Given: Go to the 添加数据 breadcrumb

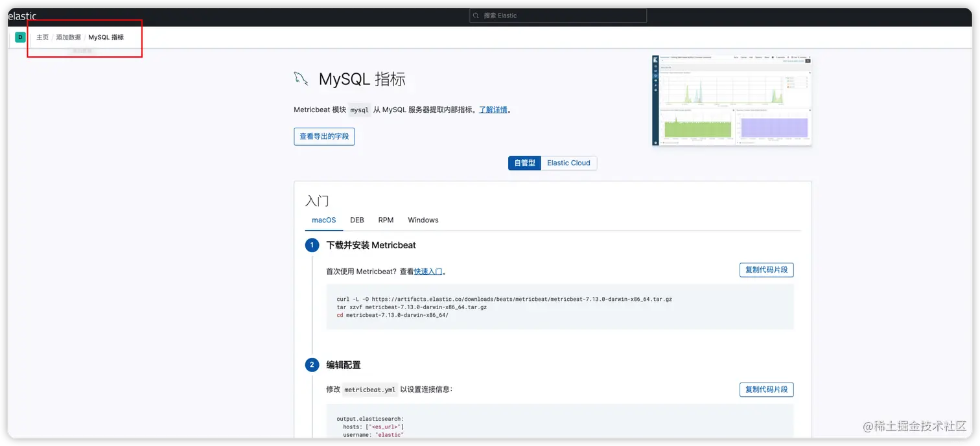Looking at the screenshot, I should [x=68, y=38].
